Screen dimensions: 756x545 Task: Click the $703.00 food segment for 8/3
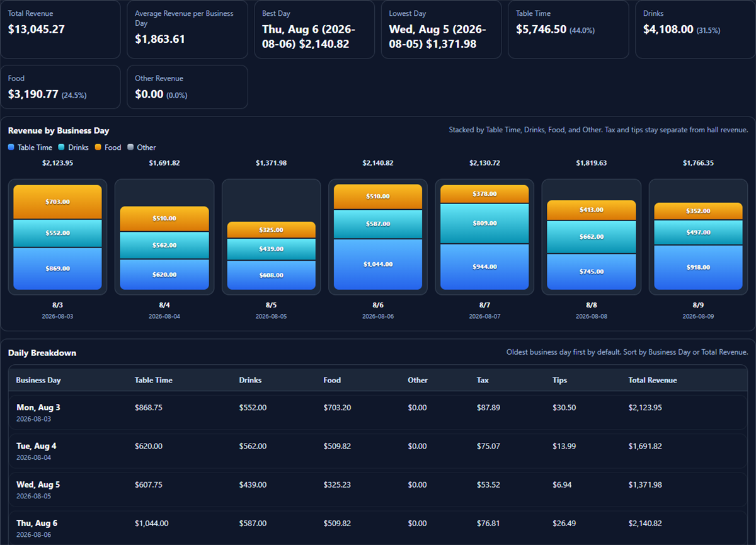click(57, 202)
